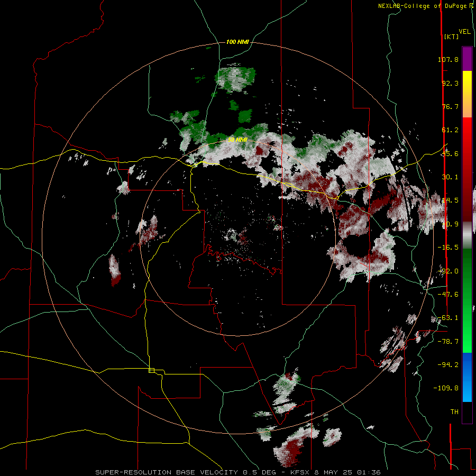Click the small yellow square highway junction marker
The width and height of the screenshot is (476, 476).
point(151,370)
